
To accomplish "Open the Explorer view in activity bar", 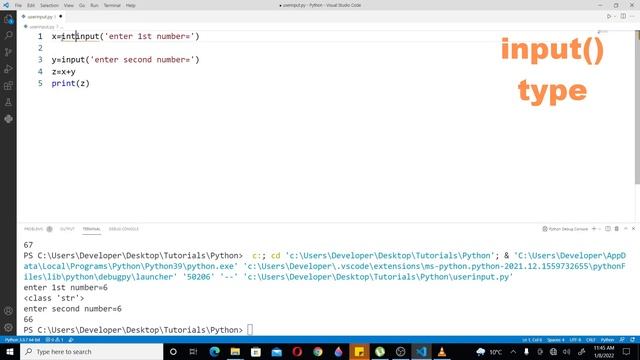I will (8, 19).
